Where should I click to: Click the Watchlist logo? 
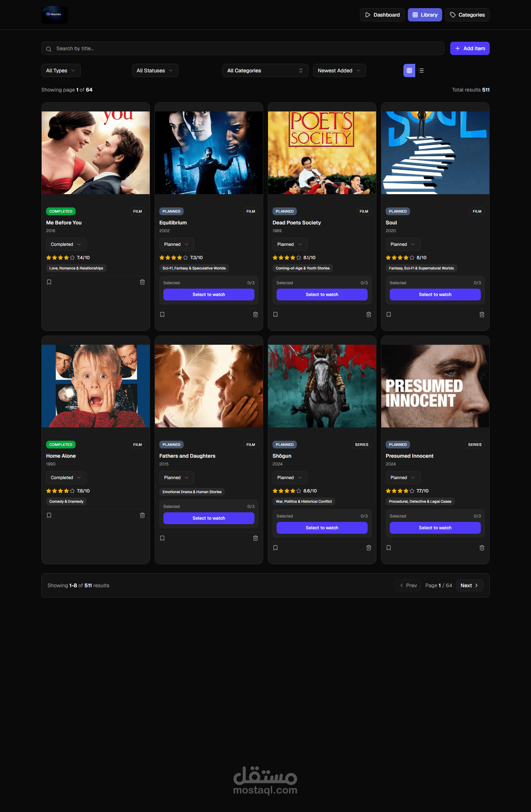pos(55,15)
